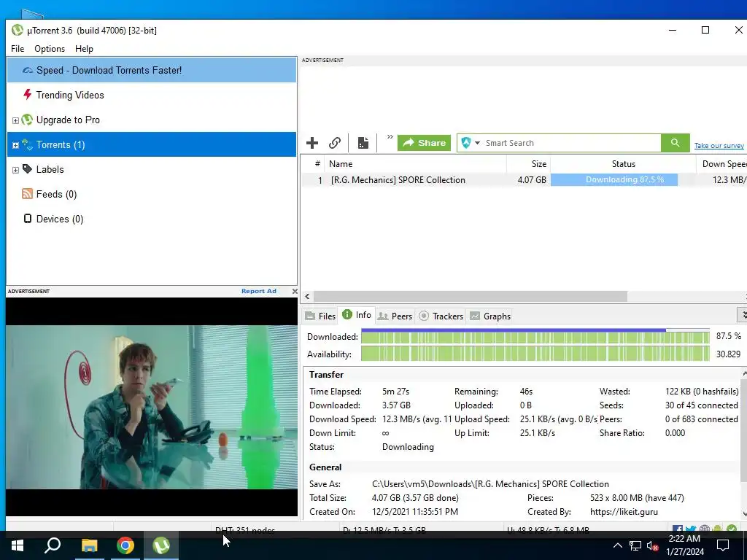Click the Speed gauge icon in sidebar
Viewport: 747px width, 560px height.
pyautogui.click(x=28, y=70)
